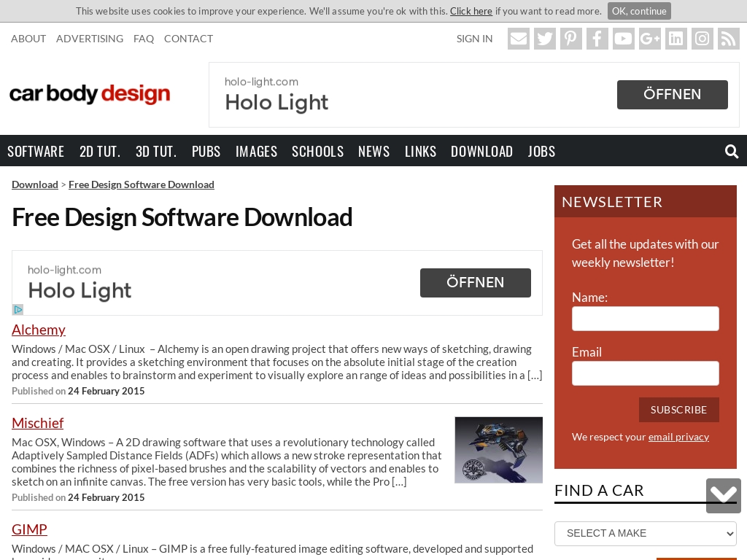
Task: Click the email newsletter envelope icon
Action: (x=519, y=39)
